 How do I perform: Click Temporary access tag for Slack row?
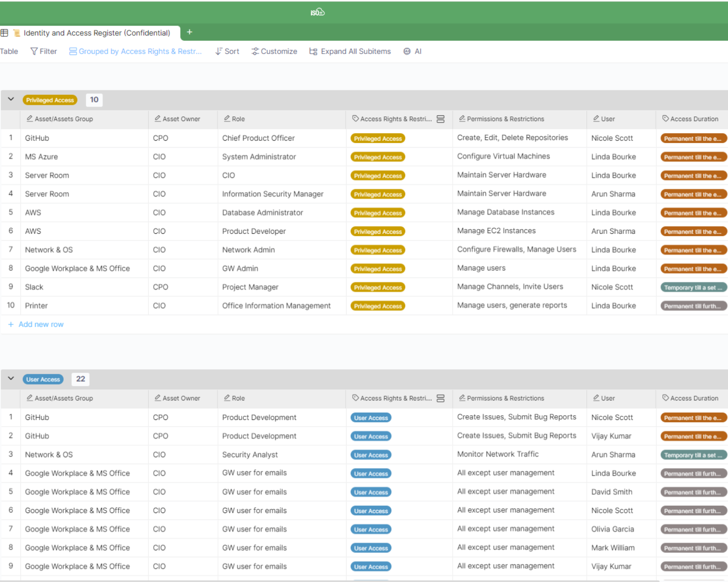point(693,288)
